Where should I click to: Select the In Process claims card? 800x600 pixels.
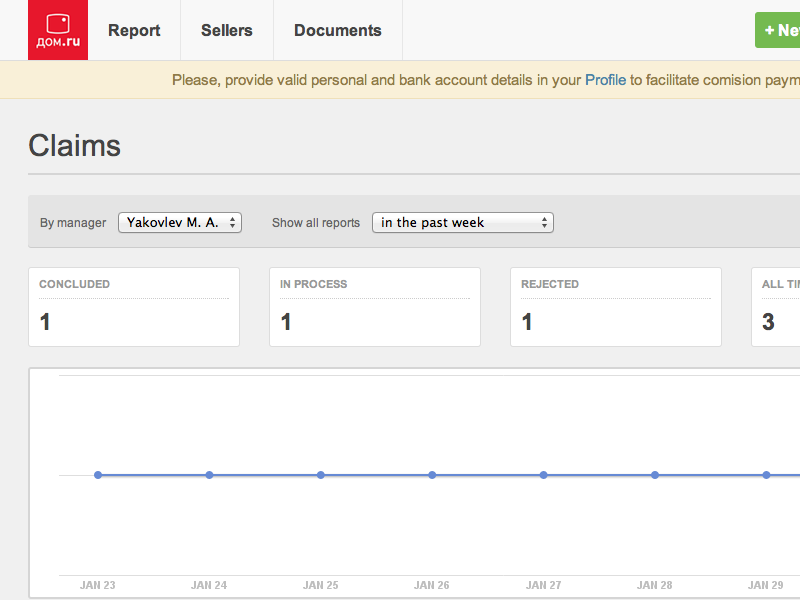tap(375, 307)
